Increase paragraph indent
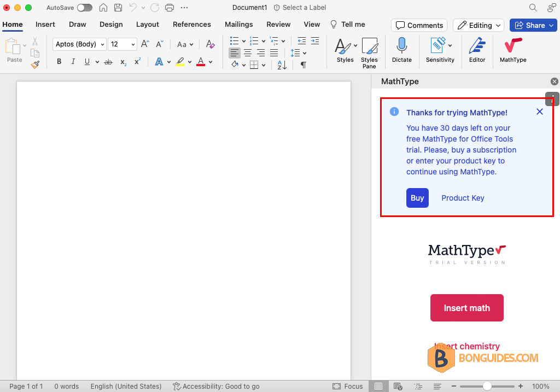 click(x=315, y=40)
